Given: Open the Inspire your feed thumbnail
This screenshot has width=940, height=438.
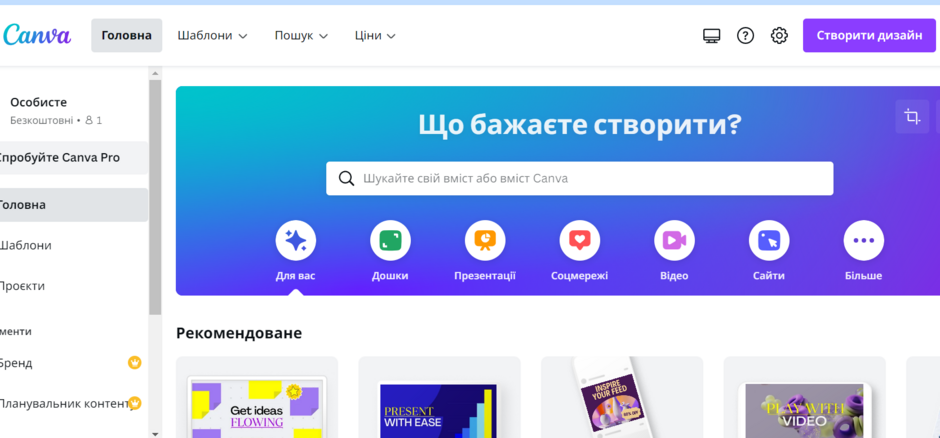Looking at the screenshot, I should point(622,398).
